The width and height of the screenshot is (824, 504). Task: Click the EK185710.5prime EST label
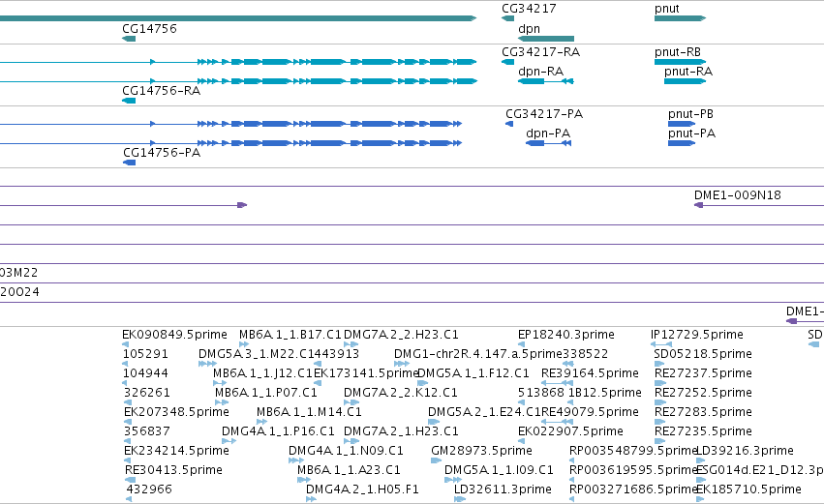tap(748, 489)
